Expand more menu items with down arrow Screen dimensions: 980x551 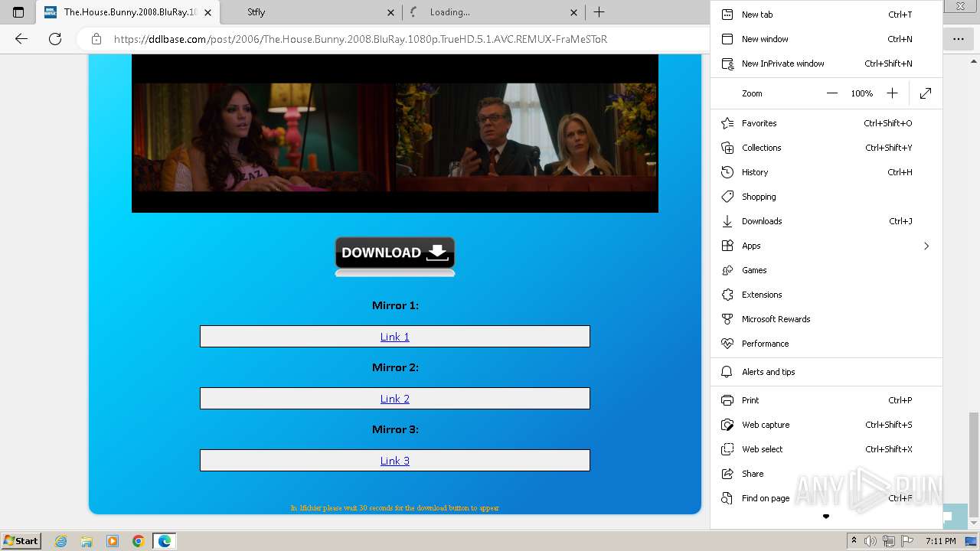pyautogui.click(x=826, y=517)
